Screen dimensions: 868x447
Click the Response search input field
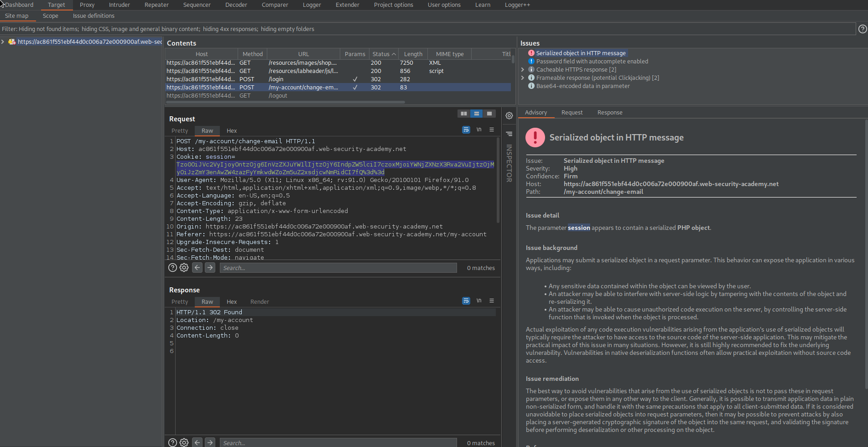338,442
